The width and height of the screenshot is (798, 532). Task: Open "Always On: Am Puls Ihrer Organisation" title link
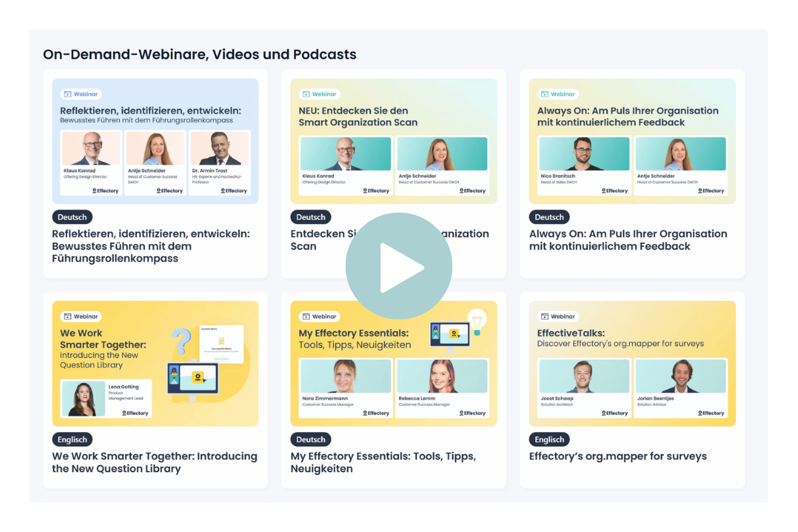[x=628, y=240]
